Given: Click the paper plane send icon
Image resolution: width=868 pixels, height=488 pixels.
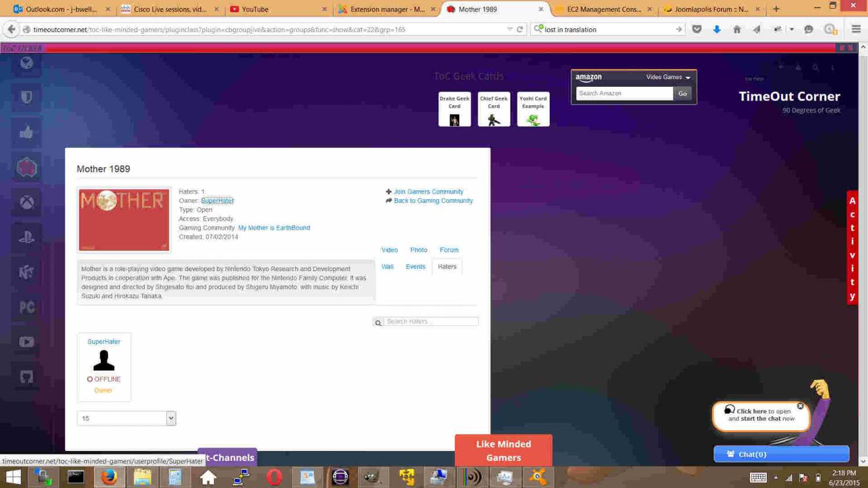Looking at the screenshot, I should [757, 29].
